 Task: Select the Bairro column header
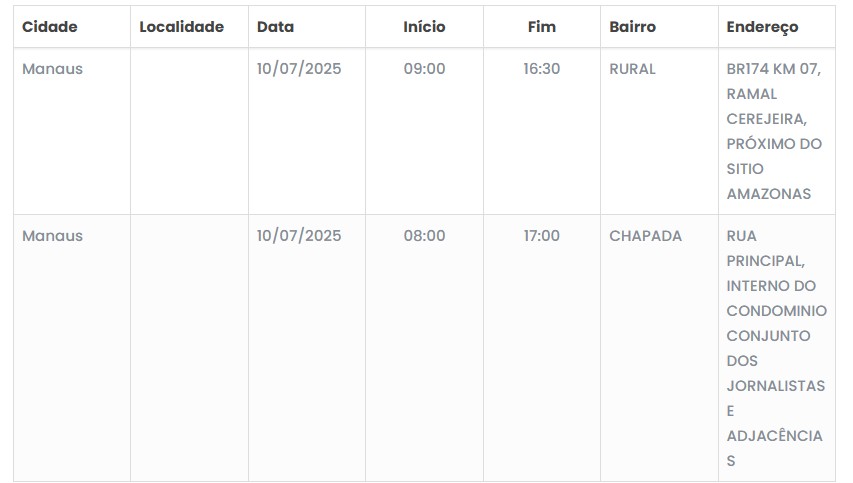click(x=632, y=27)
